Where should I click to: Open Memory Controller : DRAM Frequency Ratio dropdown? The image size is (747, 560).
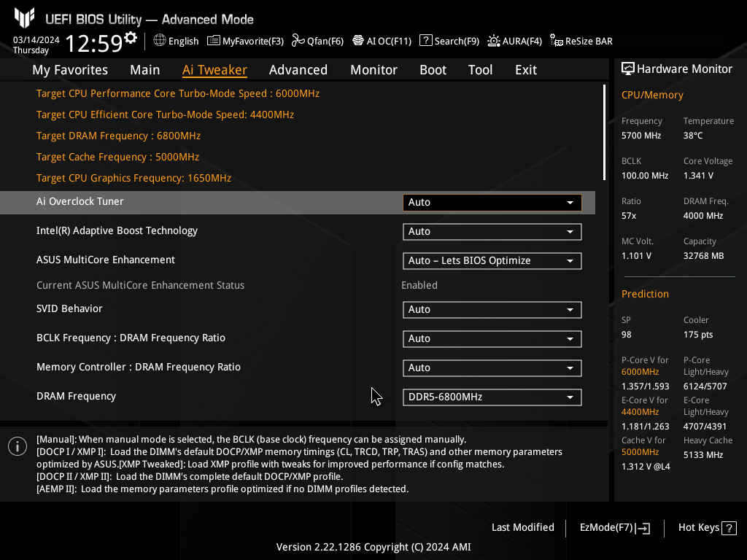[x=492, y=368]
